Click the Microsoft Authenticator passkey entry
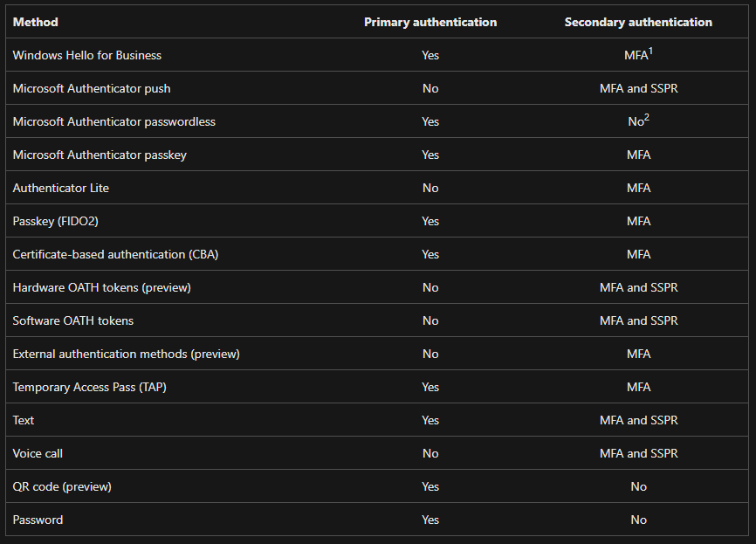Screen dimensions: 756x544 [x=100, y=155]
